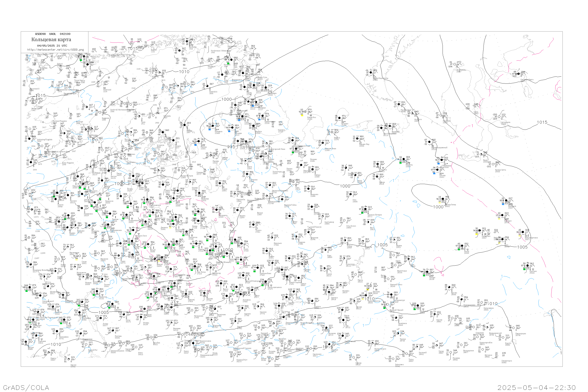The width and height of the screenshot is (588, 392).
Task: Click the yellow square at Канин Нос station
Action: pos(302,115)
